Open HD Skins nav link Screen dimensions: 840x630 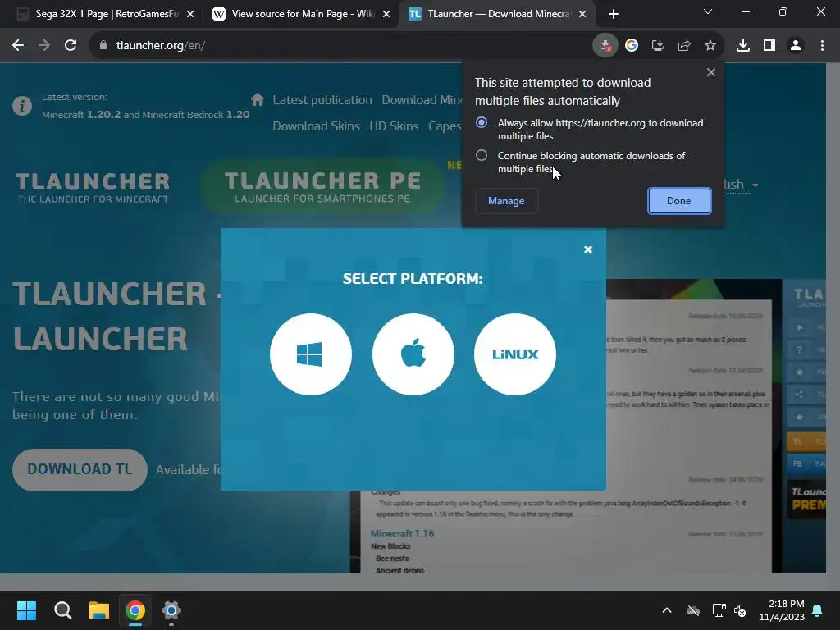pos(394,126)
